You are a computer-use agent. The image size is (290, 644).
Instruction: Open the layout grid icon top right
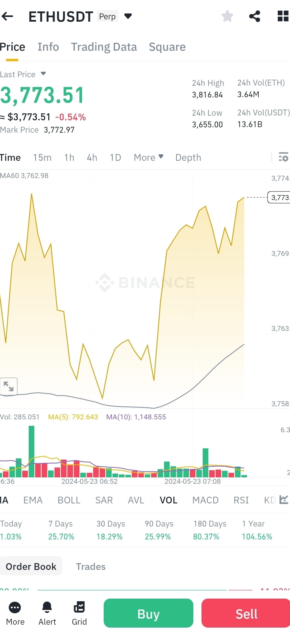[282, 16]
